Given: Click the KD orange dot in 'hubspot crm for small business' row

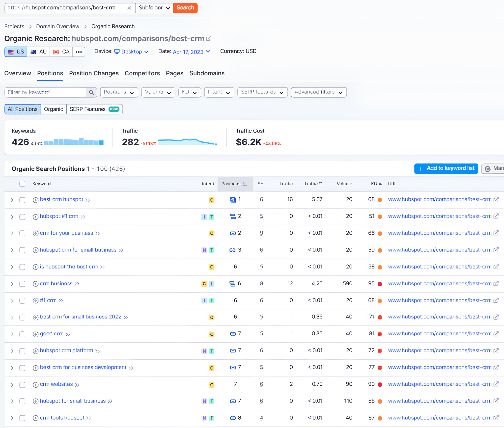Looking at the screenshot, I should (380, 250).
